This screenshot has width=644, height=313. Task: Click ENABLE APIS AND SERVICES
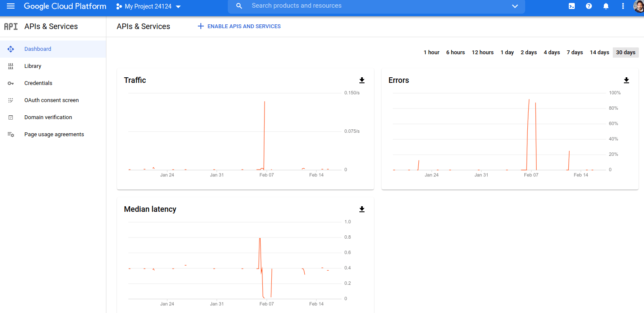[238, 26]
